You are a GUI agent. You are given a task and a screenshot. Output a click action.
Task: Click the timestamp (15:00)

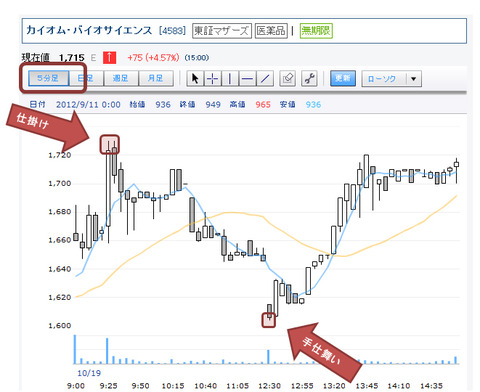[x=197, y=58]
